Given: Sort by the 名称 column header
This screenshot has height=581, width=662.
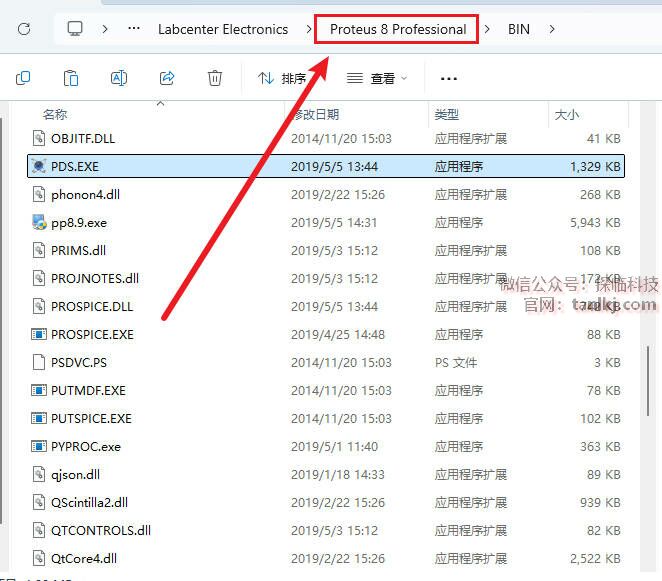Looking at the screenshot, I should pyautogui.click(x=55, y=114).
